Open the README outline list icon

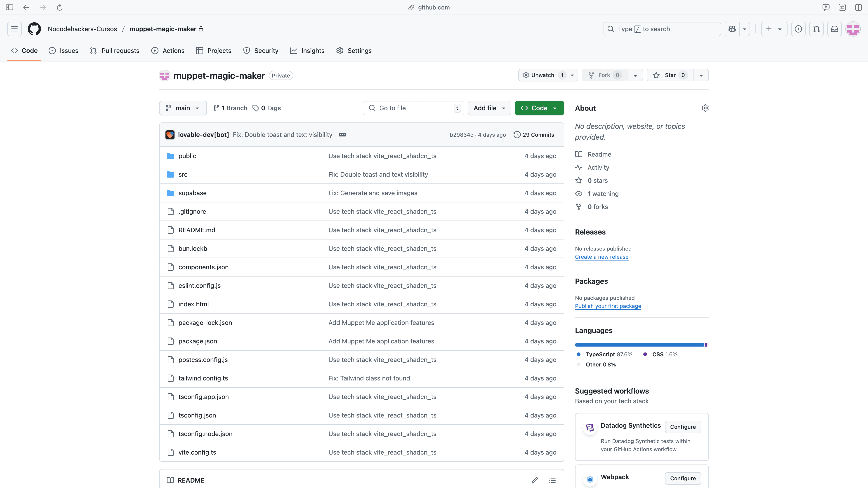(x=552, y=480)
